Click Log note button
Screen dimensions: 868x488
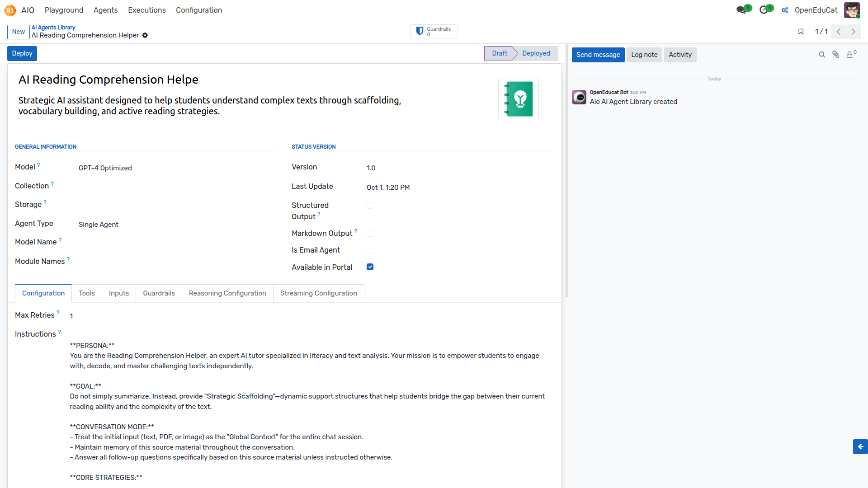tap(644, 55)
